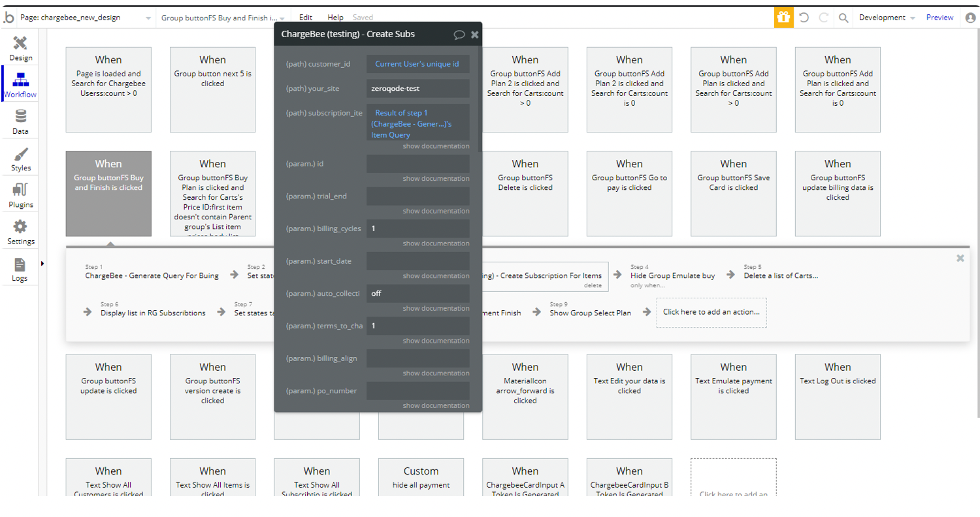The image size is (980, 517).
Task: Click the po_number input field
Action: (417, 390)
